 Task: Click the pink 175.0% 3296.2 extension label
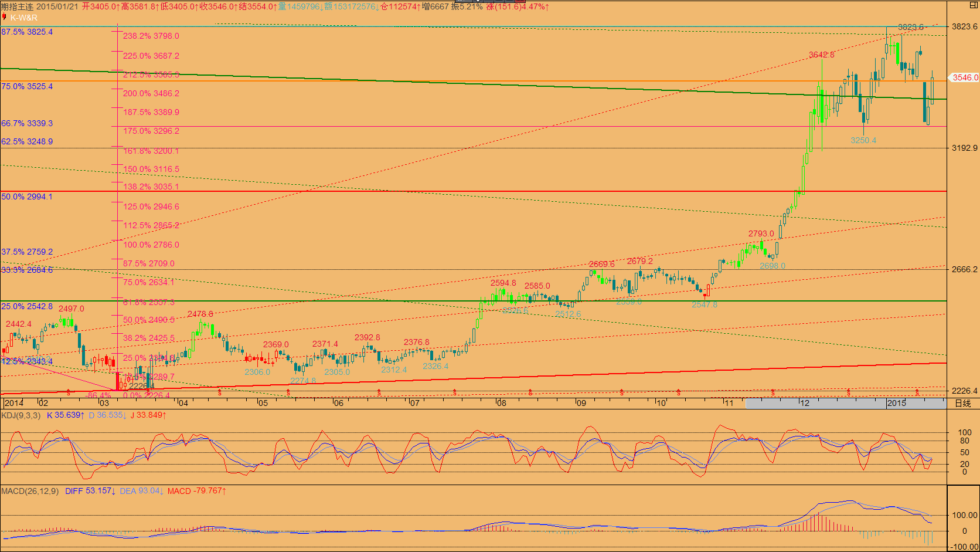pos(151,131)
